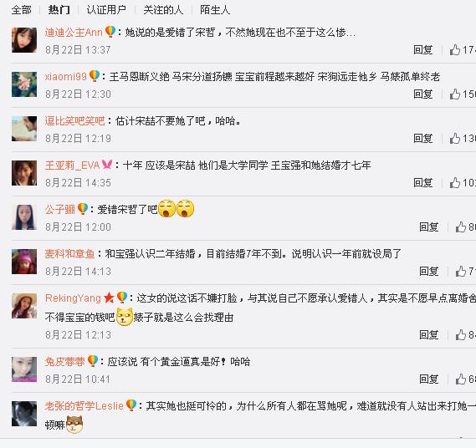476x448 pixels.
Task: Open the 关注的人 tab
Action: pos(163,10)
